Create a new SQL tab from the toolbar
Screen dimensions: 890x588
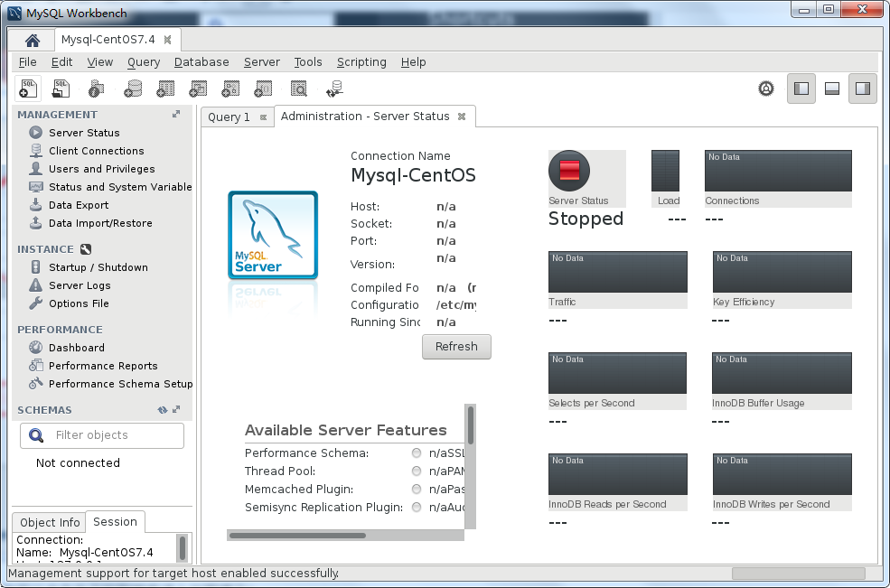point(28,89)
